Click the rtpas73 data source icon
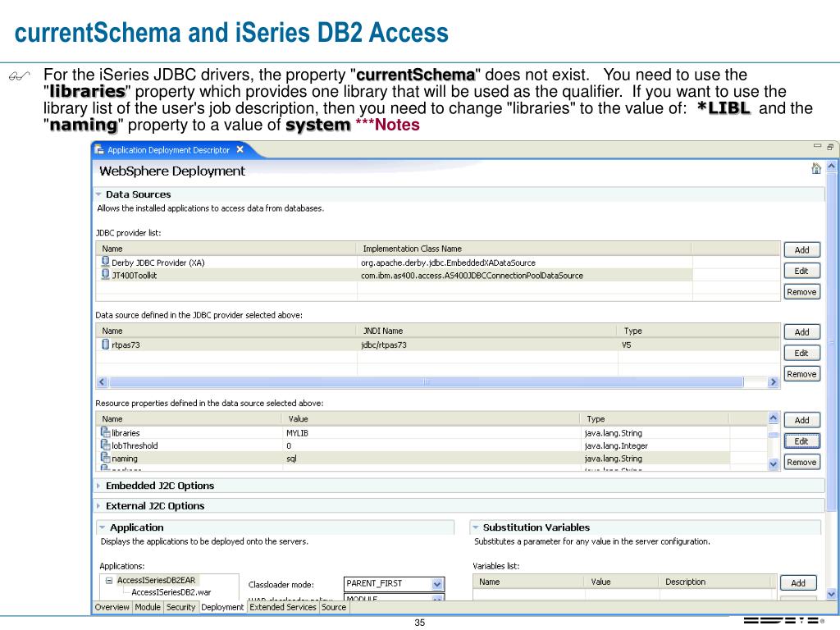This screenshot has height=630, width=840. pos(106,344)
